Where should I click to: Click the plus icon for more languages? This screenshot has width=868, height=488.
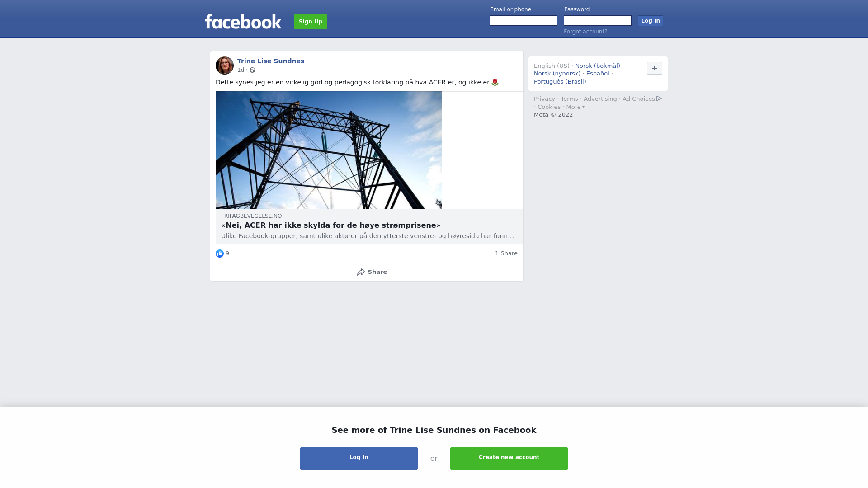click(x=655, y=68)
